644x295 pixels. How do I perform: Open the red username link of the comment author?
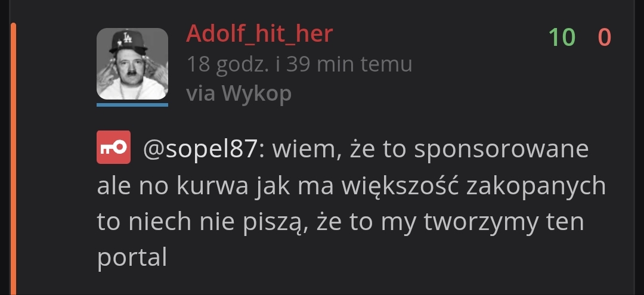pyautogui.click(x=259, y=33)
